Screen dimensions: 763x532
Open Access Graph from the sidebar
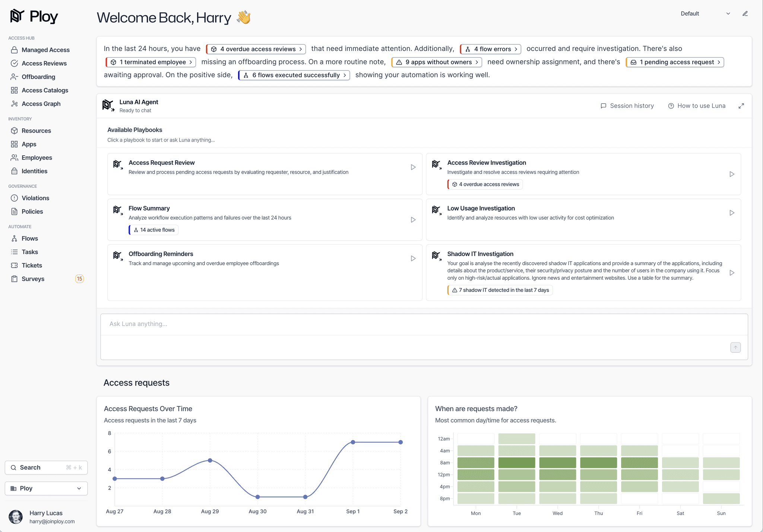click(41, 104)
